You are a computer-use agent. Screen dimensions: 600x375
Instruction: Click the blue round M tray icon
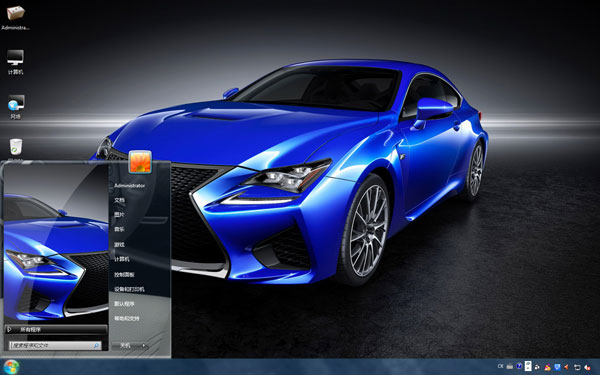519,366
